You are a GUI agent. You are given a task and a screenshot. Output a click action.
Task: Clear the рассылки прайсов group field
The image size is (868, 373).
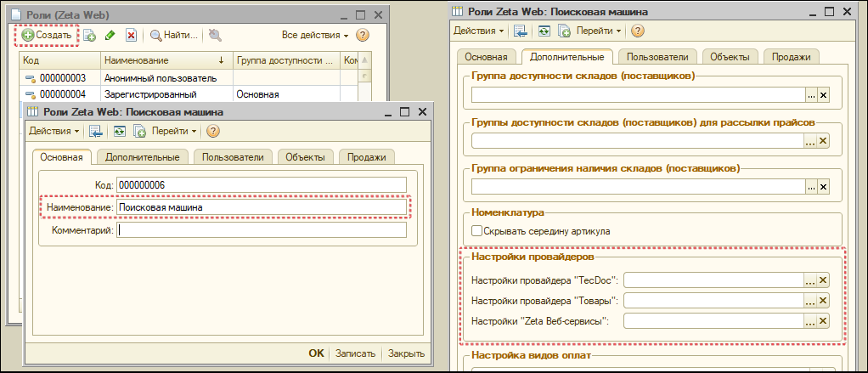coord(823,141)
